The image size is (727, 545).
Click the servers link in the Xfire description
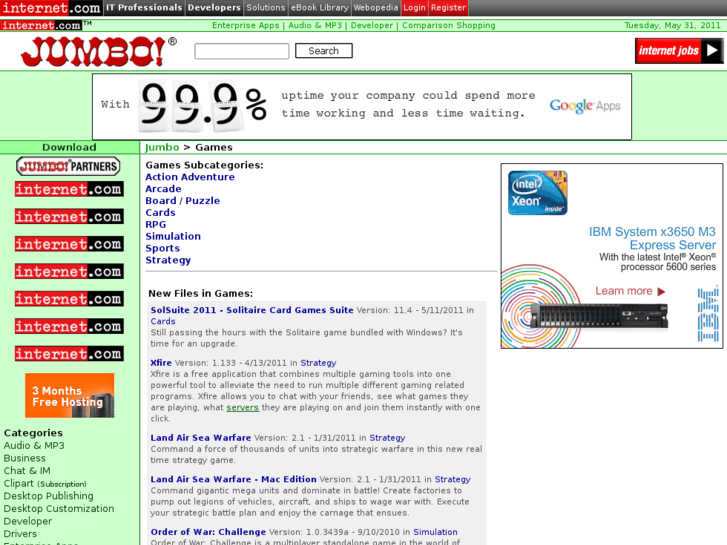tap(242, 407)
